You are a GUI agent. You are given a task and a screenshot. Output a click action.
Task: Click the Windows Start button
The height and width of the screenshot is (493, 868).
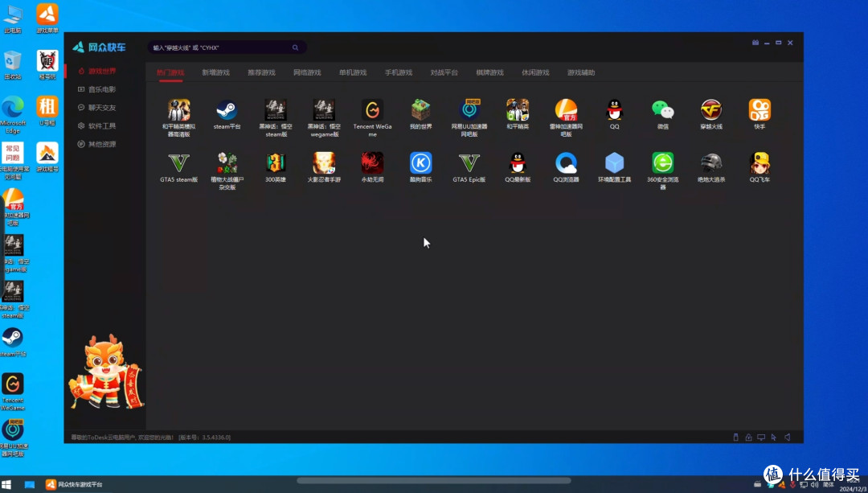[6, 484]
